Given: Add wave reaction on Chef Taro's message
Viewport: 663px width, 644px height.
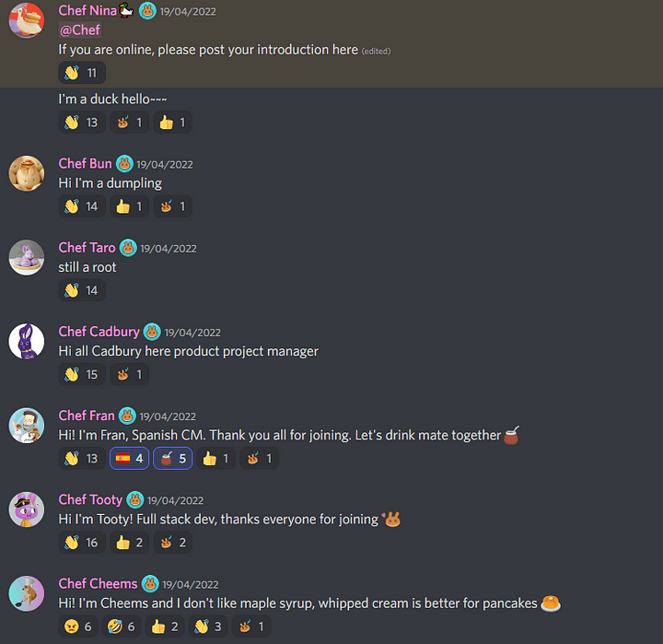Looking at the screenshot, I should point(82,290).
